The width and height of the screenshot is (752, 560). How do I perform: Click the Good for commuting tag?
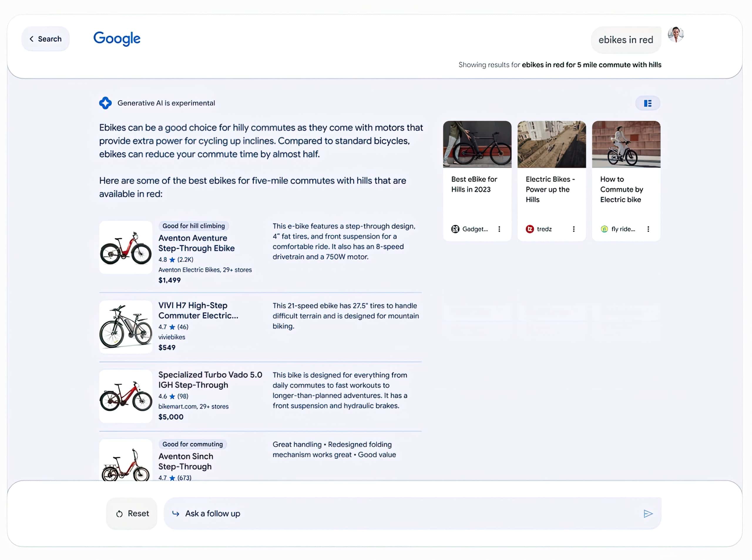[x=192, y=445]
